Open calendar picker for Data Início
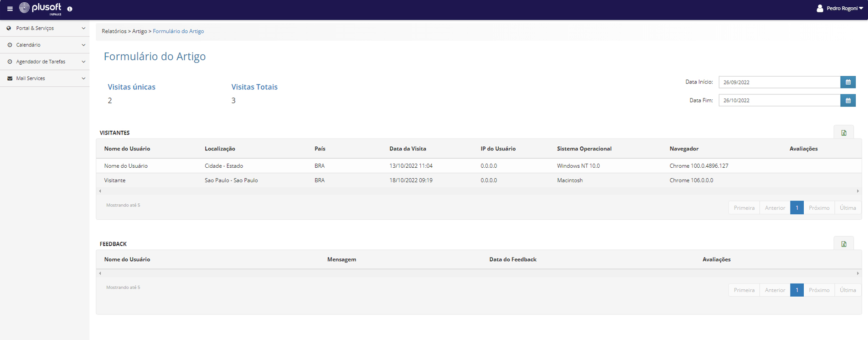This screenshot has width=868, height=340. click(848, 82)
